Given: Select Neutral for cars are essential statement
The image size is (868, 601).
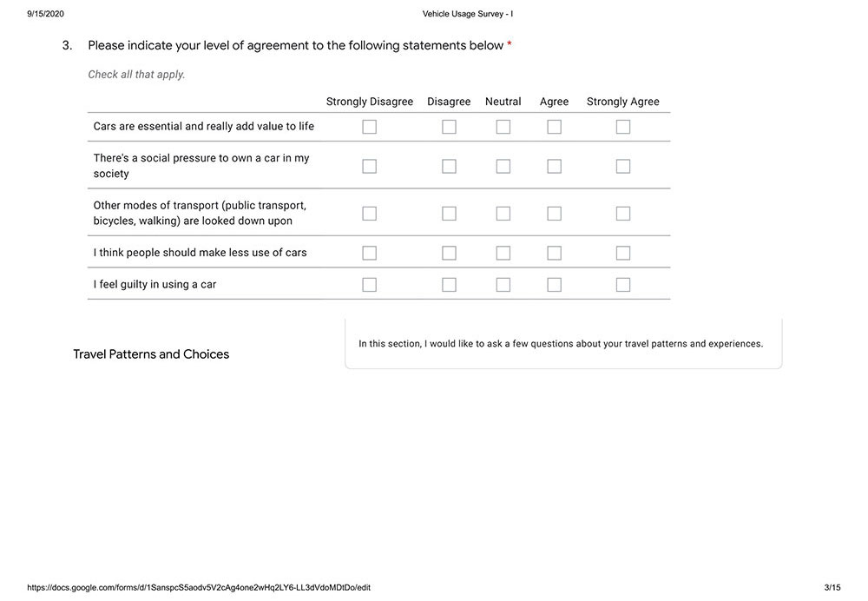Looking at the screenshot, I should [x=503, y=127].
